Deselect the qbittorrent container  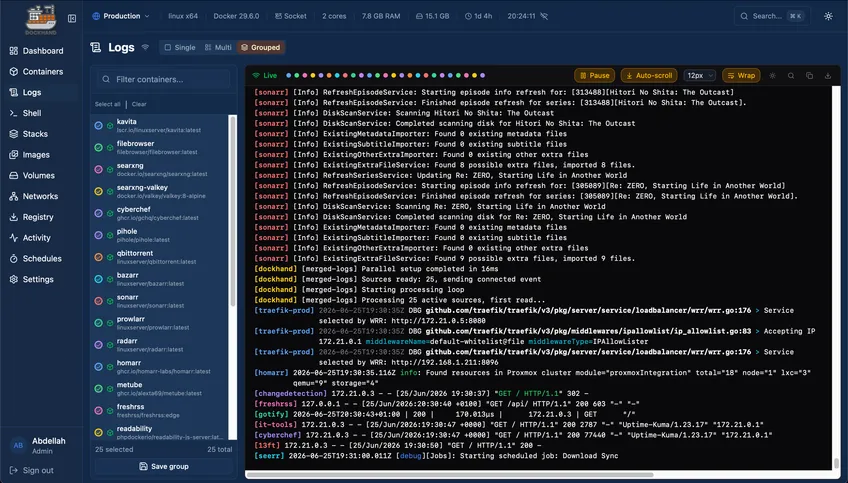tap(98, 257)
